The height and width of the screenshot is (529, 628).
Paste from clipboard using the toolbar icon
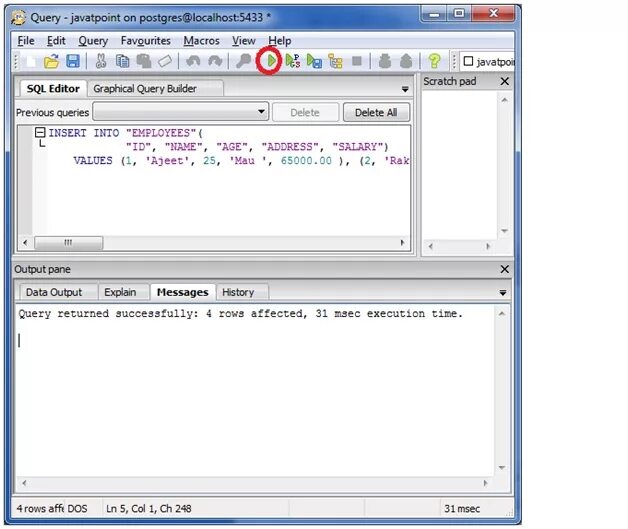point(144,61)
